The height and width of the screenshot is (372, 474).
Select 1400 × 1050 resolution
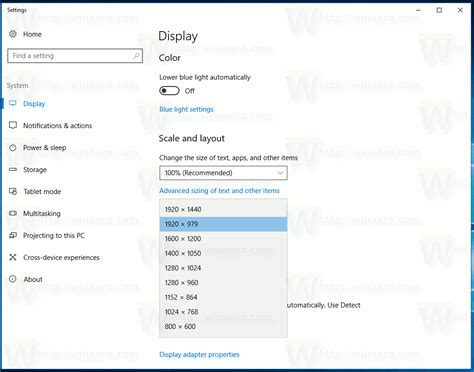pos(223,253)
